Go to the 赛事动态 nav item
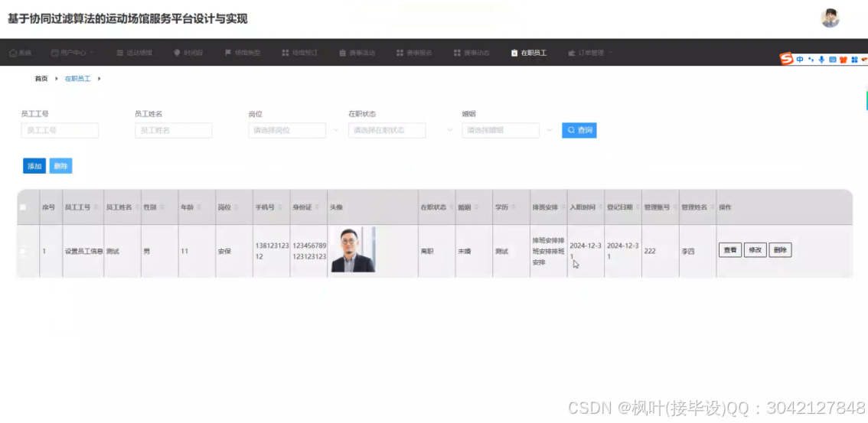This screenshot has width=868, height=423. [x=472, y=53]
